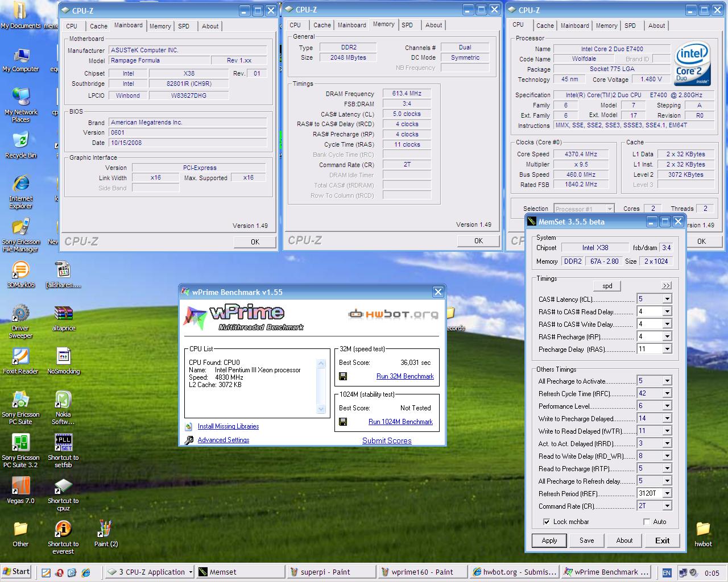Open the My Computer desktop icon

20,60
